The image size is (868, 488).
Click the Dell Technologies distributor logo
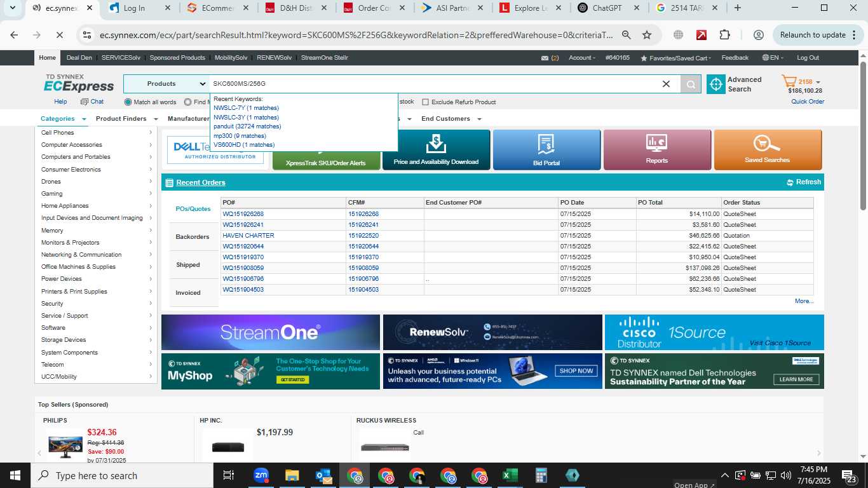tap(216, 149)
